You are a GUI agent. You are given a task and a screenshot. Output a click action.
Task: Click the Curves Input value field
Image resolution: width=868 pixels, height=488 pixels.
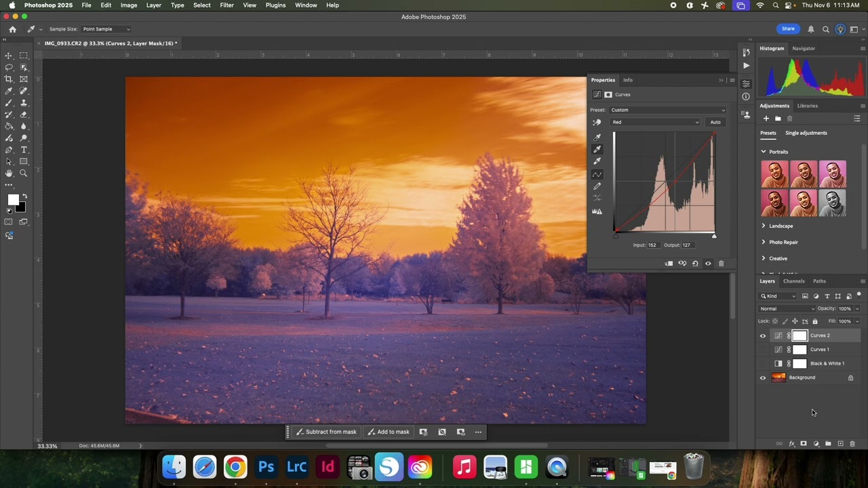pos(652,245)
